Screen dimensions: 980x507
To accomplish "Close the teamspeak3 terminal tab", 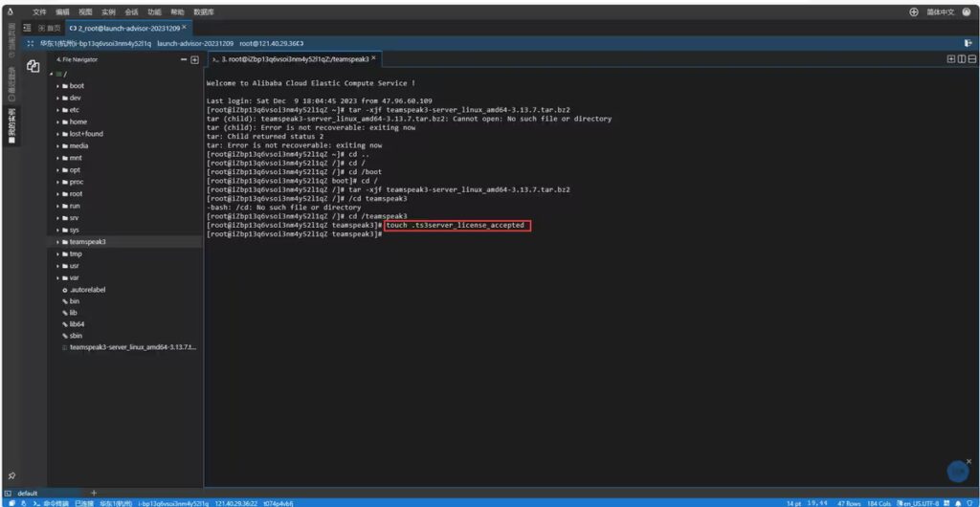I will click(374, 58).
